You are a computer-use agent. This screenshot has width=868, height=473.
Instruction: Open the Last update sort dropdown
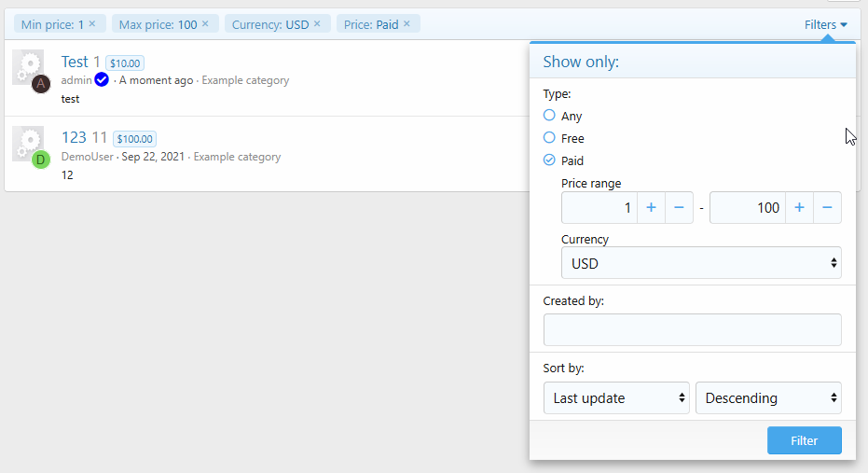(616, 398)
